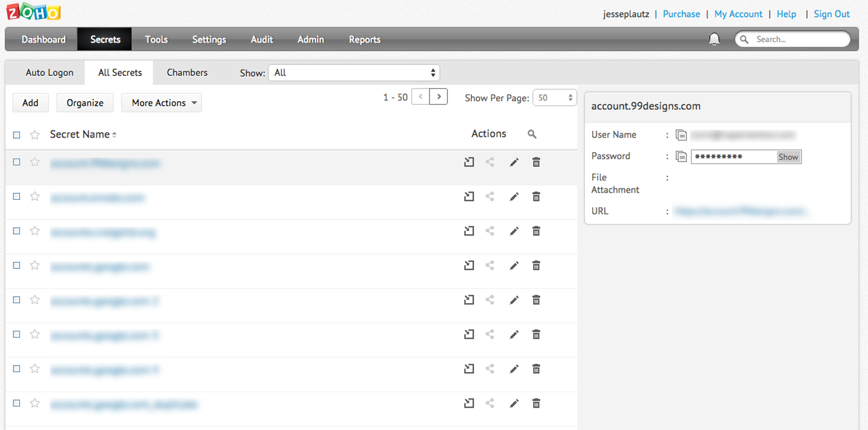Image resolution: width=868 pixels, height=430 pixels.
Task: Click the share icon in the third secret row
Action: pos(490,231)
